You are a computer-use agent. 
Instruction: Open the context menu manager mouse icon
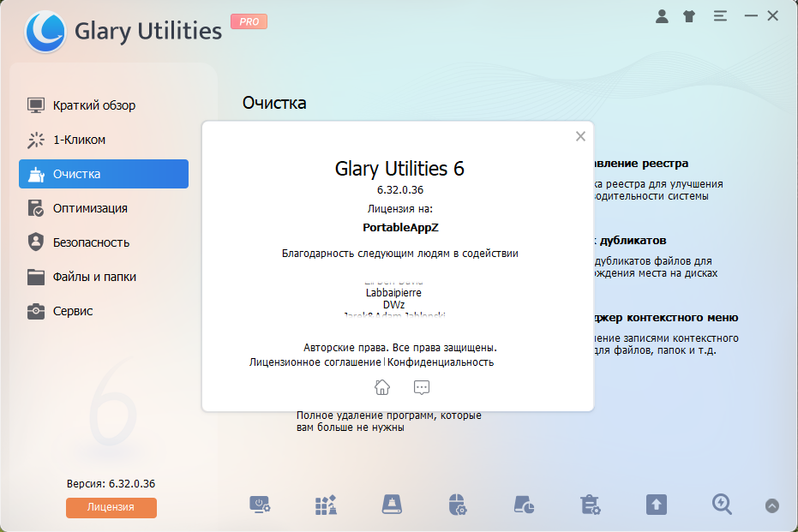458,505
